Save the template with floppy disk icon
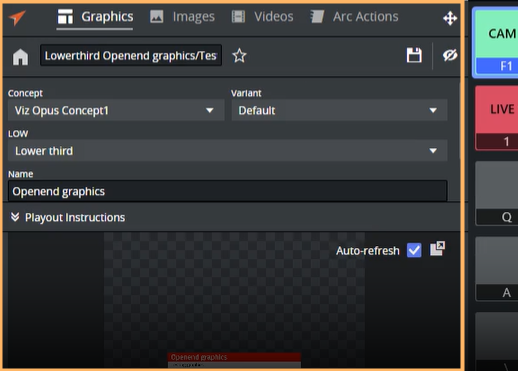 click(x=414, y=55)
